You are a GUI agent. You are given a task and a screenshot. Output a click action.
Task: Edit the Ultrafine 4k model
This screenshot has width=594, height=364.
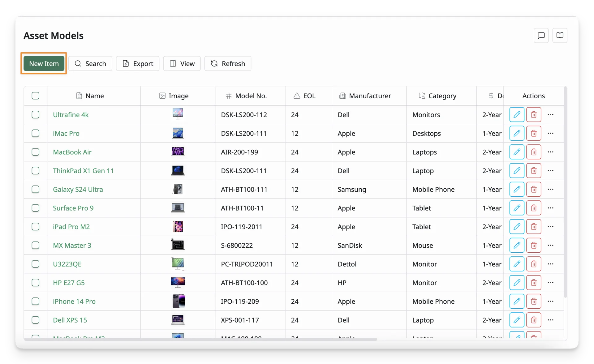pos(517,114)
